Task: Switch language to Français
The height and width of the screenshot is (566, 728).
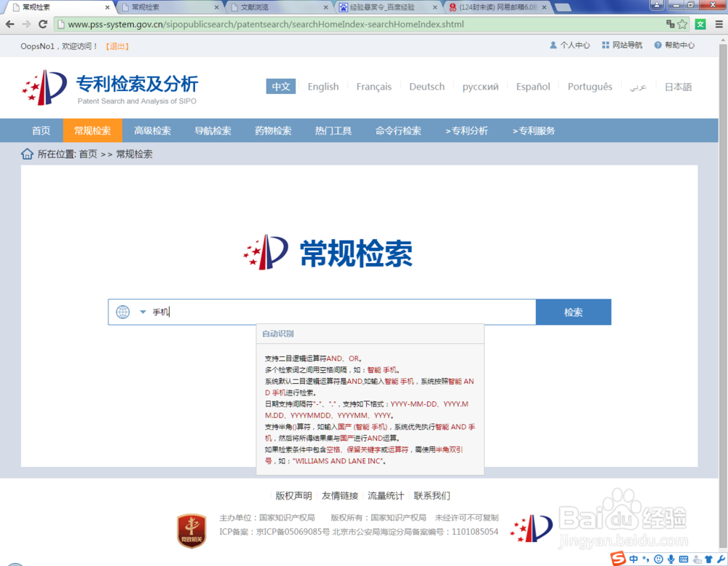Action: (x=373, y=87)
